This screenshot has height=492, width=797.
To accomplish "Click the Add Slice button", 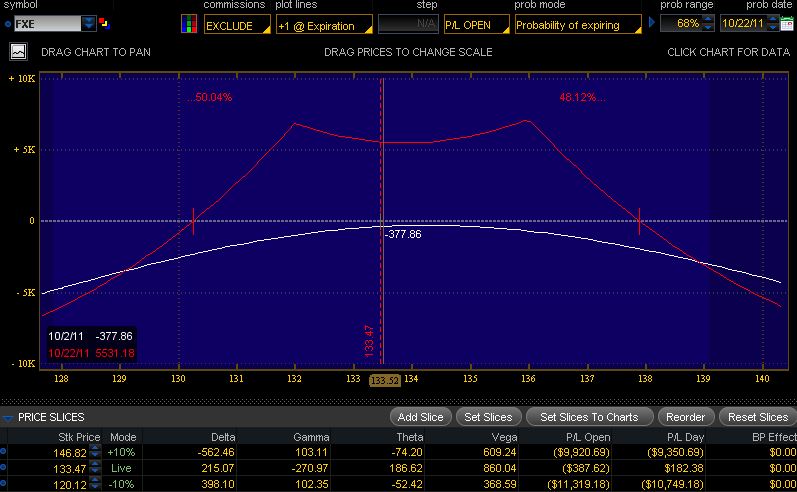I will tap(420, 417).
